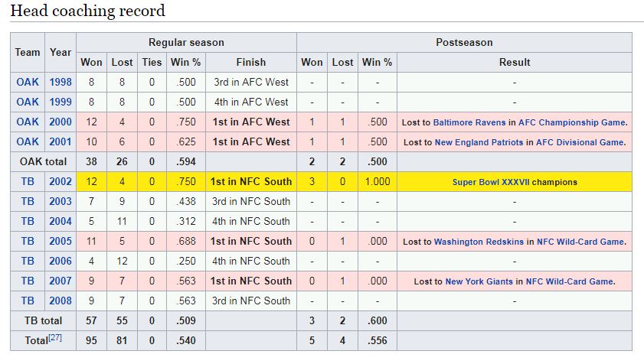Image resolution: width=644 pixels, height=364 pixels.
Task: Open the Super Bowl XXXVII link
Action: pos(491,182)
